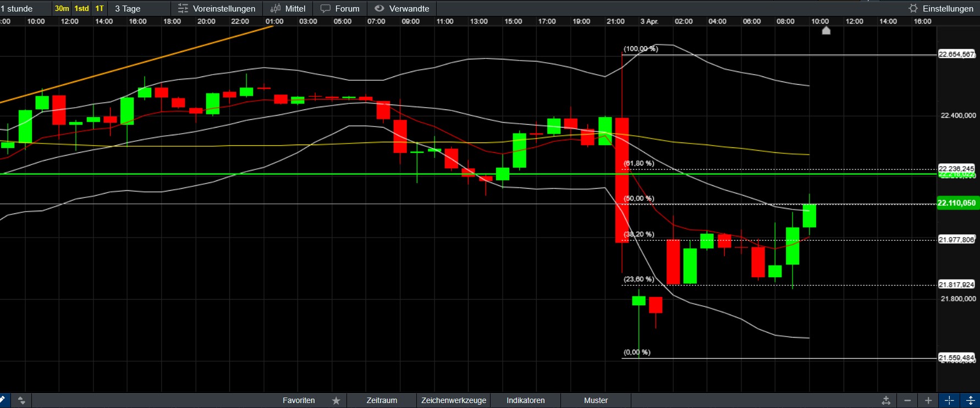Click the vertical expand icon in the bottom bar
This screenshot has height=408, width=980.
970,400
